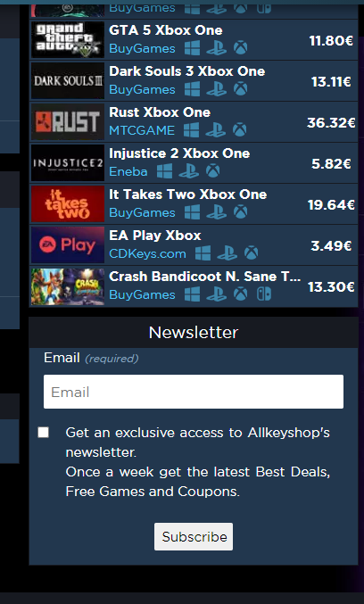Select the Xbox icon in GTA 5 row
Viewport: 364px width, 604px height.
pyautogui.click(x=240, y=48)
